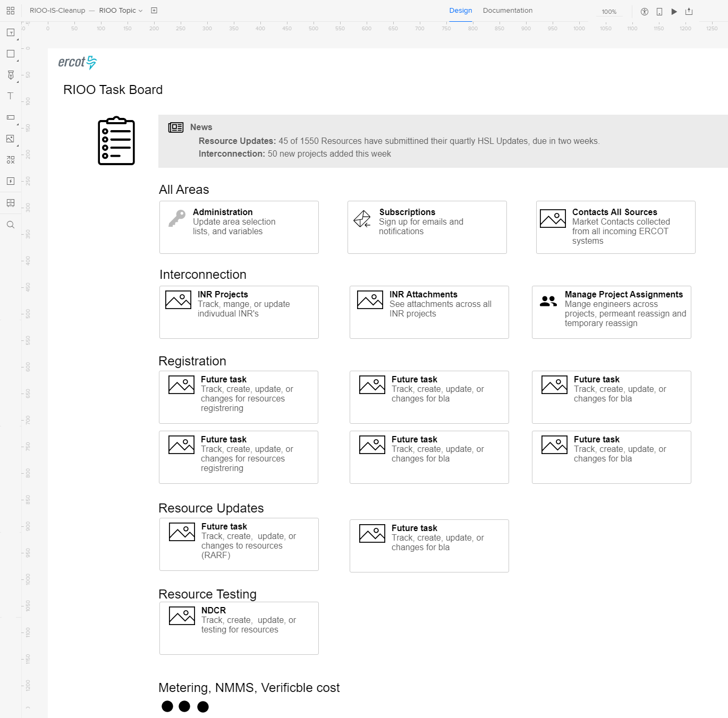The width and height of the screenshot is (728, 718).
Task: Edit the 100% zoom level field
Action: (x=609, y=11)
